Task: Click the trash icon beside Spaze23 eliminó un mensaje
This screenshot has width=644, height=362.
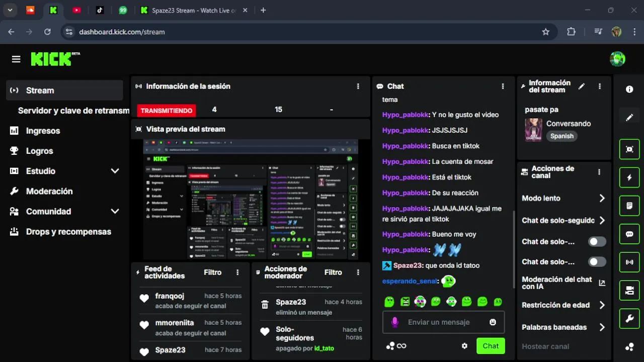Action: click(265, 305)
